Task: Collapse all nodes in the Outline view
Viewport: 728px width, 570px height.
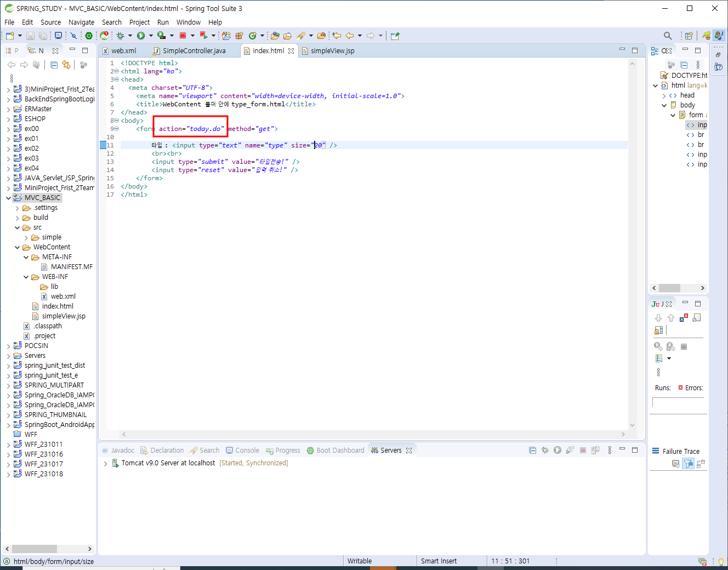Action: click(x=684, y=65)
